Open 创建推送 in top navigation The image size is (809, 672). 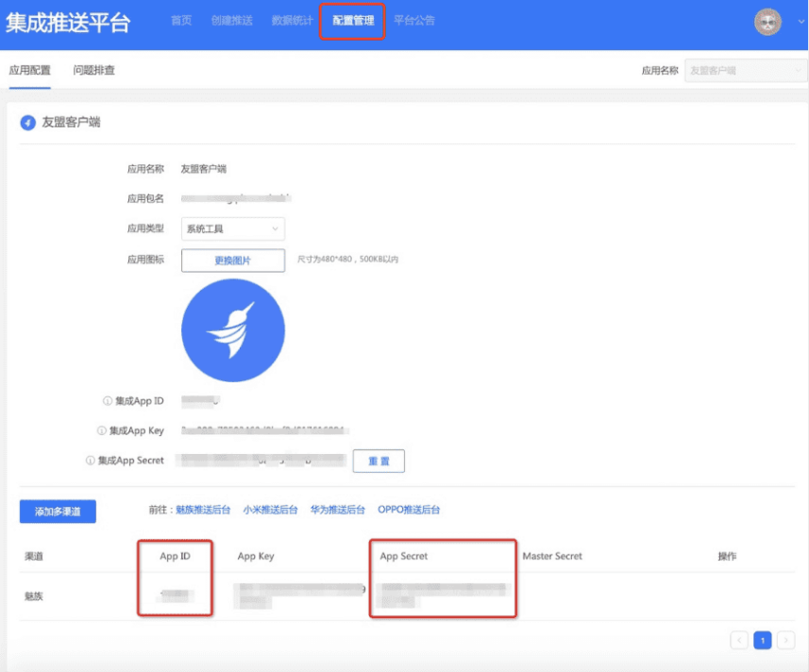(231, 21)
